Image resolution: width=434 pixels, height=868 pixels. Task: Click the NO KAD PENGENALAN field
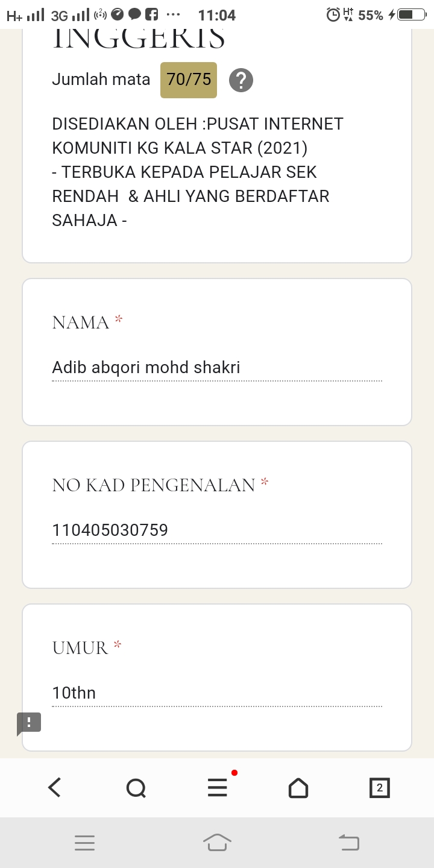click(217, 530)
